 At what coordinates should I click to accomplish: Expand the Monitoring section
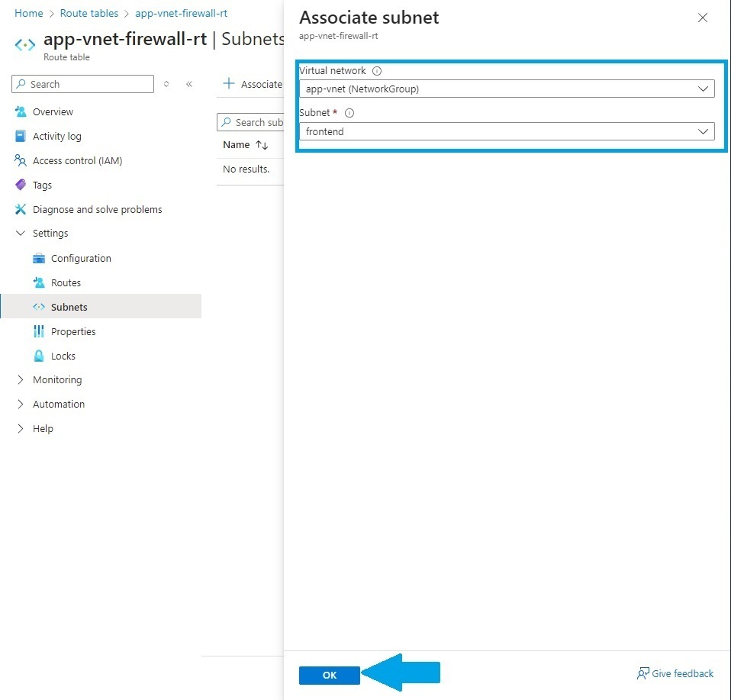coord(21,380)
